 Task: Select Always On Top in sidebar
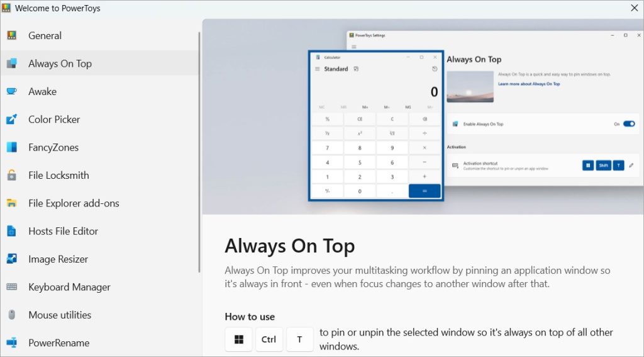tap(99, 64)
